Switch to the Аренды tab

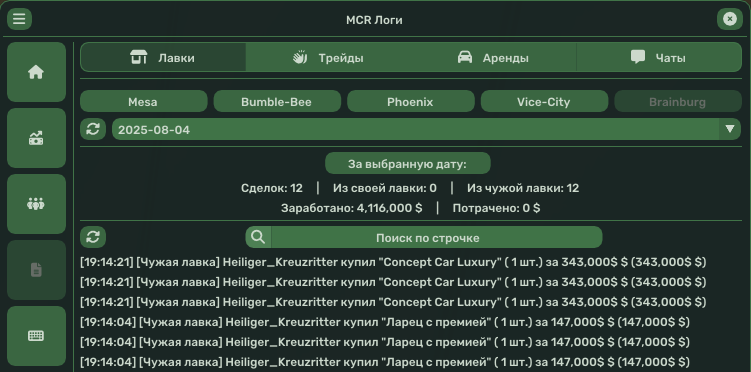pos(494,57)
